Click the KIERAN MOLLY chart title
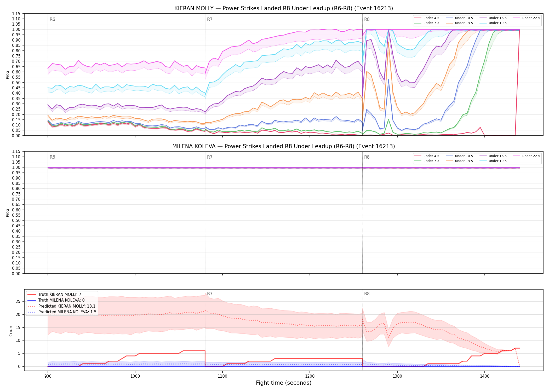 tap(284, 8)
